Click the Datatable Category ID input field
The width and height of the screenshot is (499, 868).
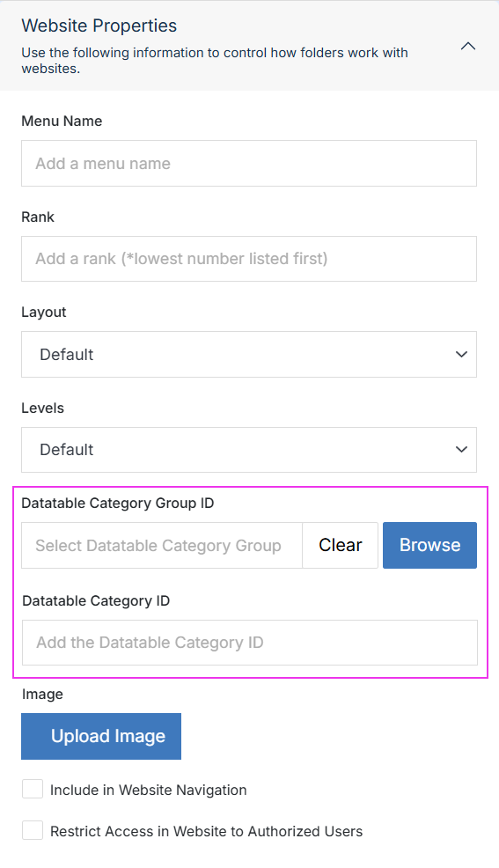pos(250,643)
